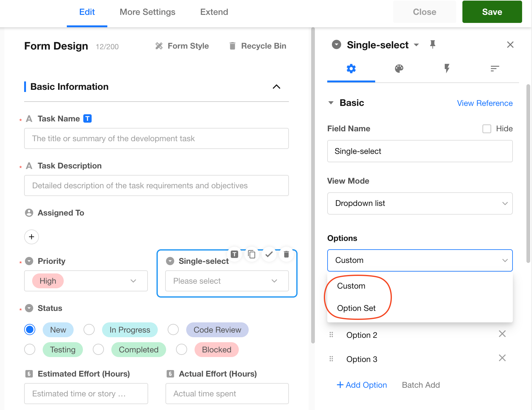Click the checkmark icon on Single-select field

click(x=269, y=254)
